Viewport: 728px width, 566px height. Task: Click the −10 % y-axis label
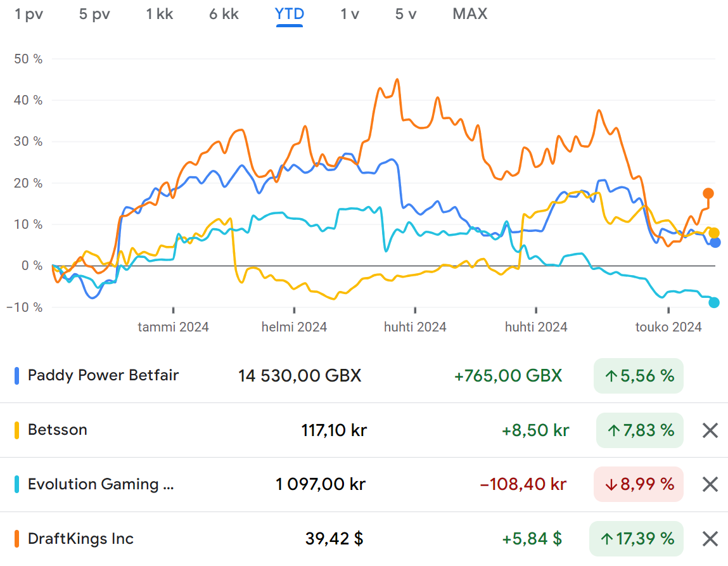(24, 307)
